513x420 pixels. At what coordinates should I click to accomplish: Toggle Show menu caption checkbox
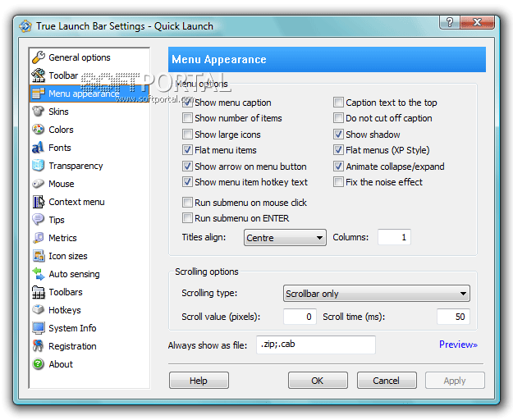pyautogui.click(x=187, y=103)
